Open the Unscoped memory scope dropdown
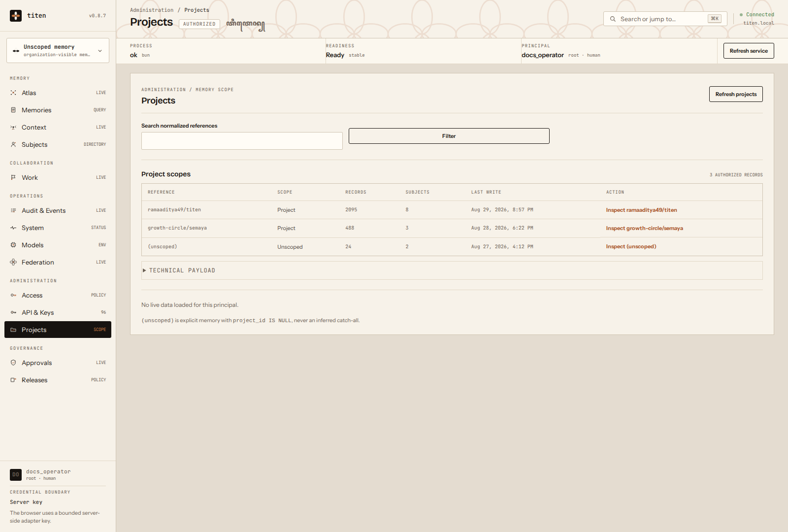Viewport: 788px width, 532px height. [58, 50]
